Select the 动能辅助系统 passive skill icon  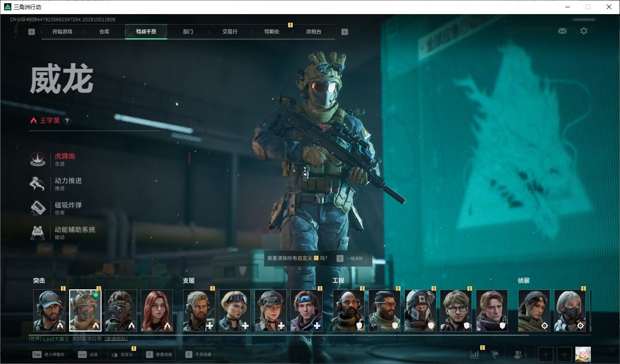coord(38,233)
